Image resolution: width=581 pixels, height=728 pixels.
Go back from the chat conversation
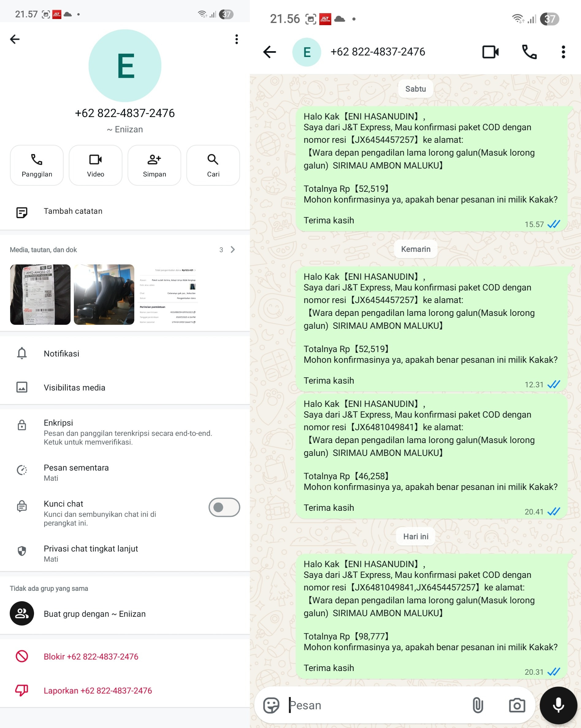[269, 52]
